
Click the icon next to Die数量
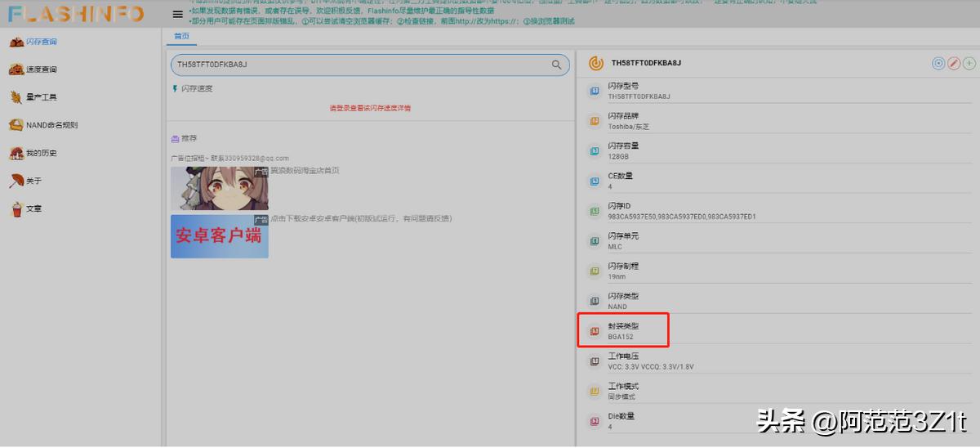click(x=595, y=421)
